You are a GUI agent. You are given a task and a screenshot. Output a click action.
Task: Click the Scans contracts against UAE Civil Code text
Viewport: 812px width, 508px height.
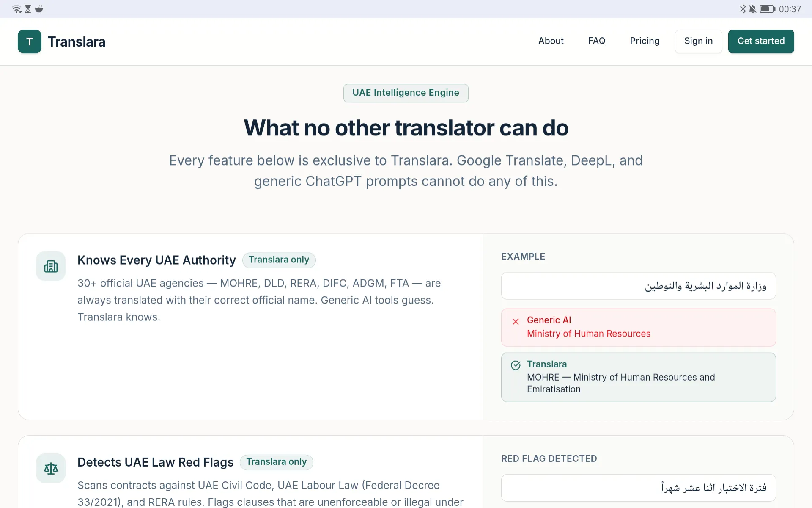(270, 493)
